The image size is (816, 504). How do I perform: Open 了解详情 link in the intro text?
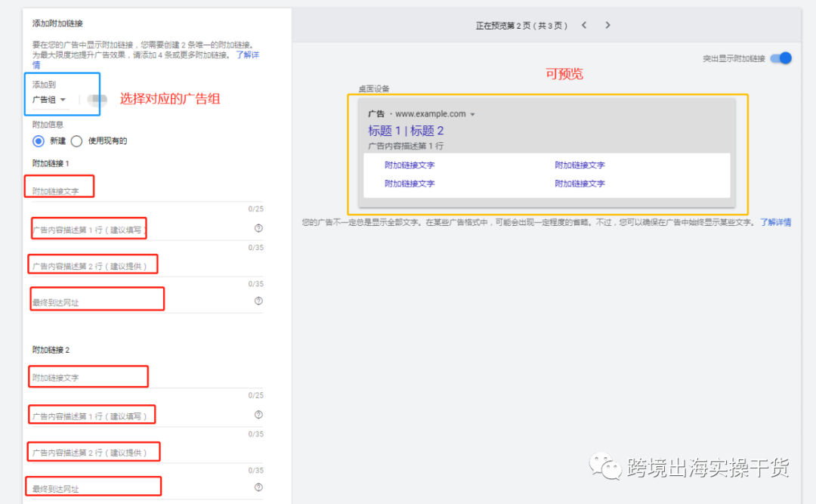247,54
